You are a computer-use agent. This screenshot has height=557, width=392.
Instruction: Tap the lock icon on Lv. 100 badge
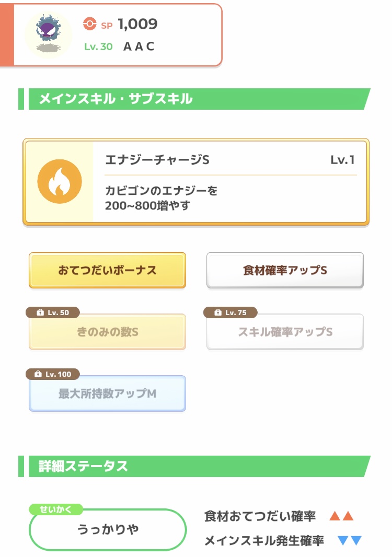38,374
